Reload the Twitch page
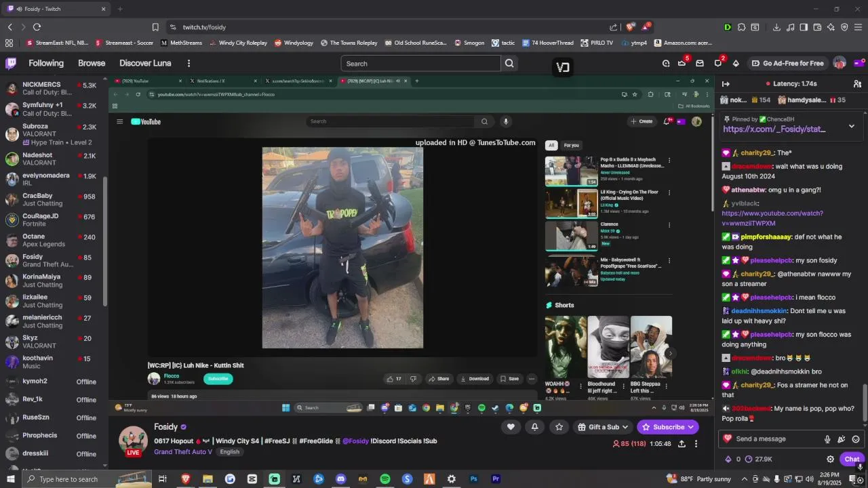Image resolution: width=868 pixels, height=488 pixels. tap(37, 27)
